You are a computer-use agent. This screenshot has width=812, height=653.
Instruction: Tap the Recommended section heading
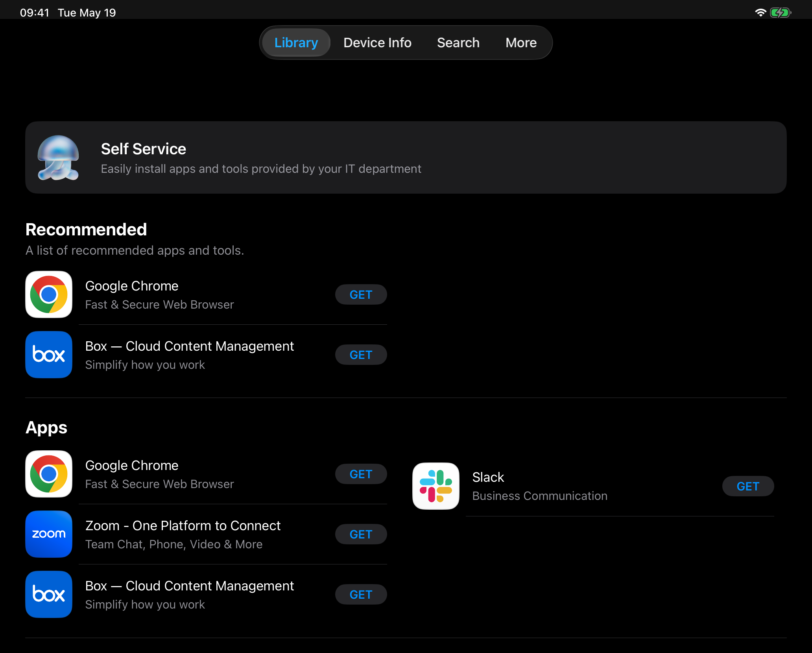(x=86, y=229)
